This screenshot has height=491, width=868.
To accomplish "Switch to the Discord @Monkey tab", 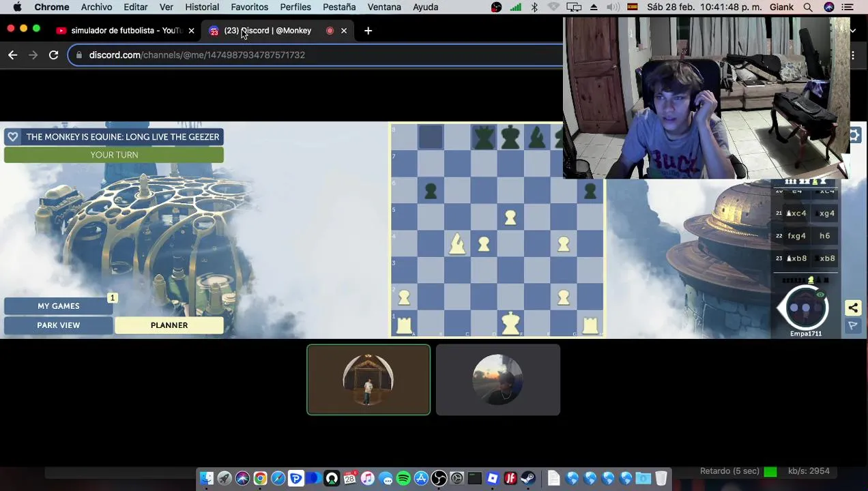I will click(267, 31).
